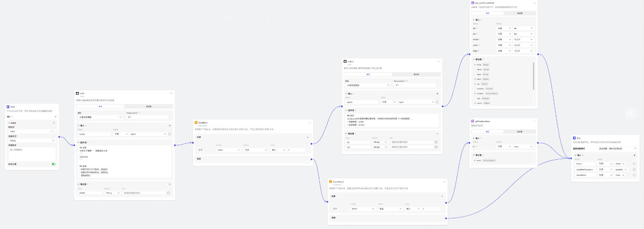Remove the intent output in LLM node

[x=168, y=193]
